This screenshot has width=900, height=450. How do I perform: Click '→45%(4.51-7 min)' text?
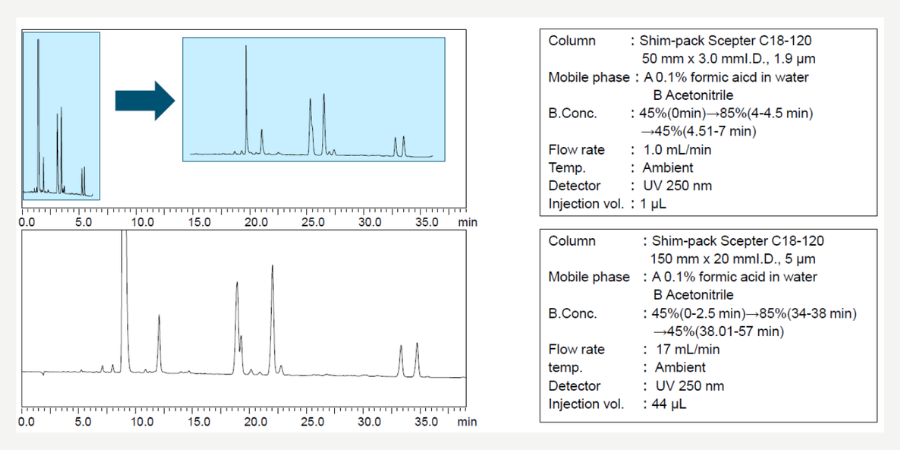point(698,131)
